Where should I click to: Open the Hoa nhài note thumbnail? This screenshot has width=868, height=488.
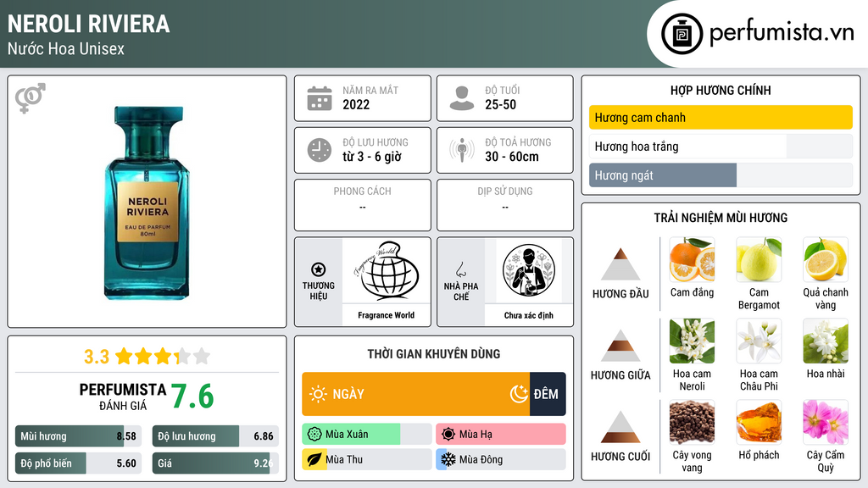[x=826, y=341]
